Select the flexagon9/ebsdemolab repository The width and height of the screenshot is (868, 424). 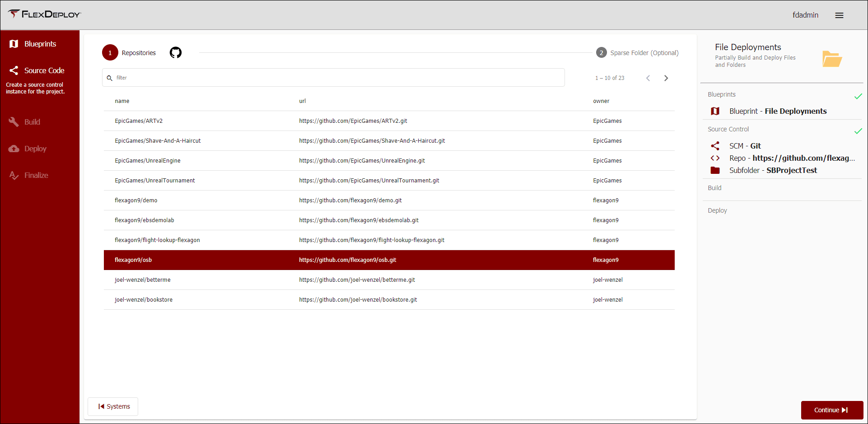(389, 220)
